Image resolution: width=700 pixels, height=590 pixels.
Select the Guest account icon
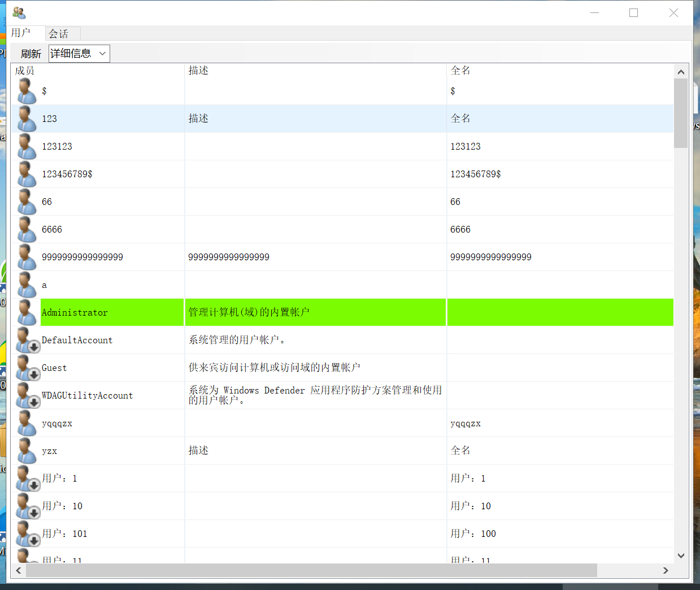click(27, 368)
